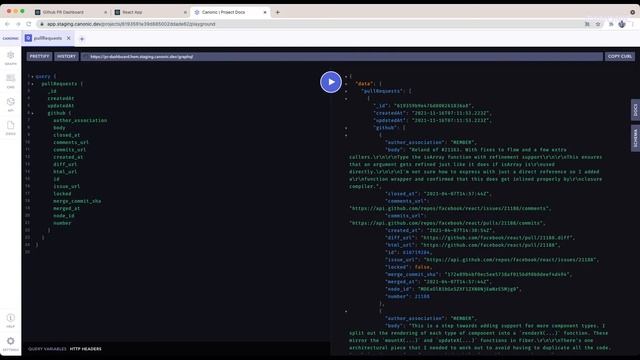The width and height of the screenshot is (640, 360).
Task: Click author_association field in query
Action: (x=80, y=120)
